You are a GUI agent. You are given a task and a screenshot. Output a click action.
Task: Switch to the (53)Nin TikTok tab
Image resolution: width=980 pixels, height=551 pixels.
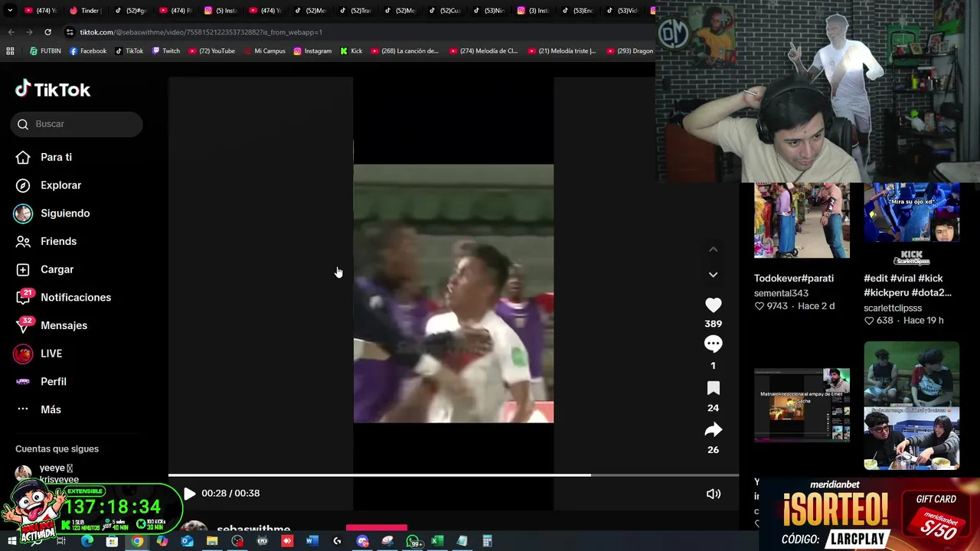pyautogui.click(x=489, y=11)
